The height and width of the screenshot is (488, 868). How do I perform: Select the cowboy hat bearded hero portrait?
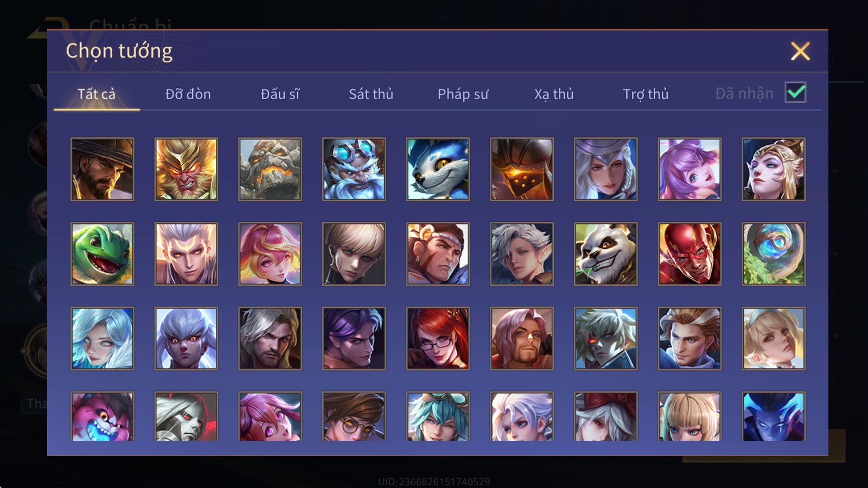[102, 169]
